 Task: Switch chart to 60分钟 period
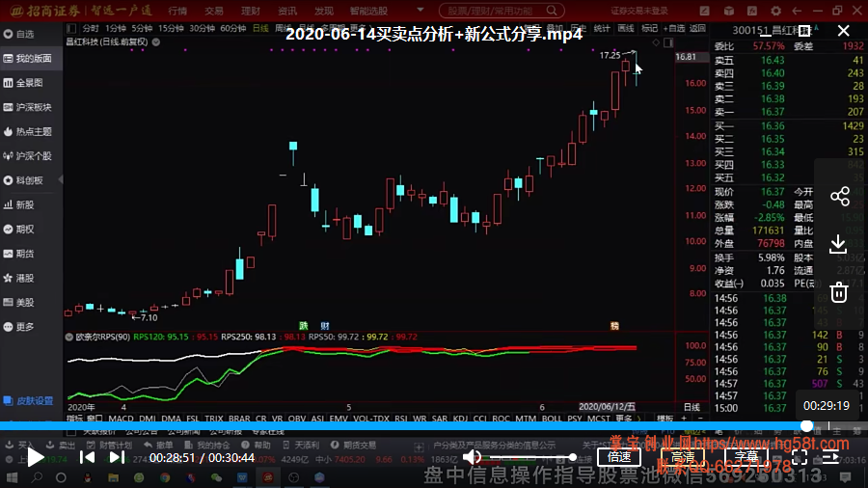click(x=232, y=28)
